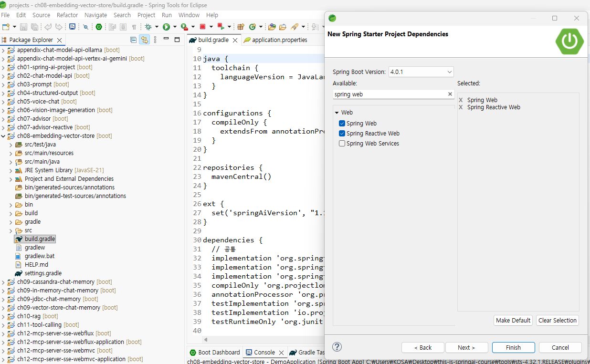The image size is (590, 364).
Task: Click the Open Console monitor toolbar icon
Action: [x=72, y=27]
